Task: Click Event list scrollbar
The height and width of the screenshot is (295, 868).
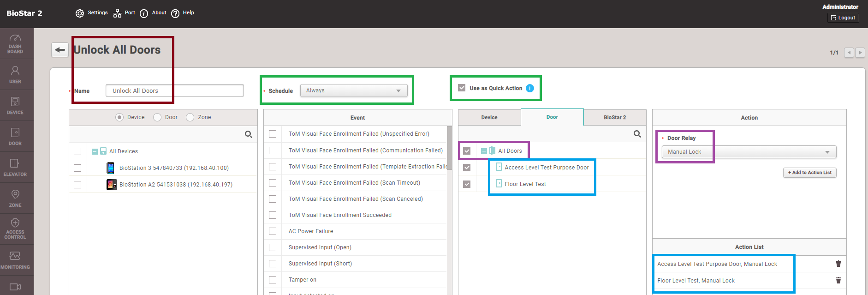Action: 450,148
